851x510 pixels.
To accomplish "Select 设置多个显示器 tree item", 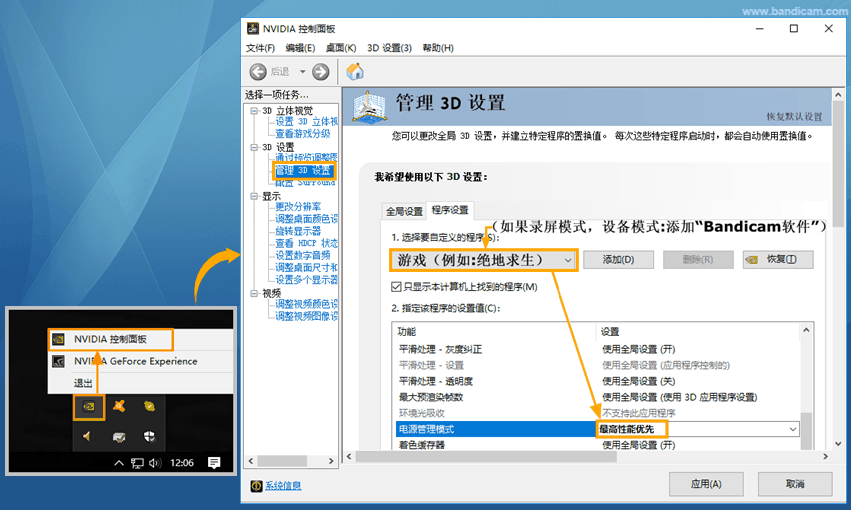I will point(306,280).
